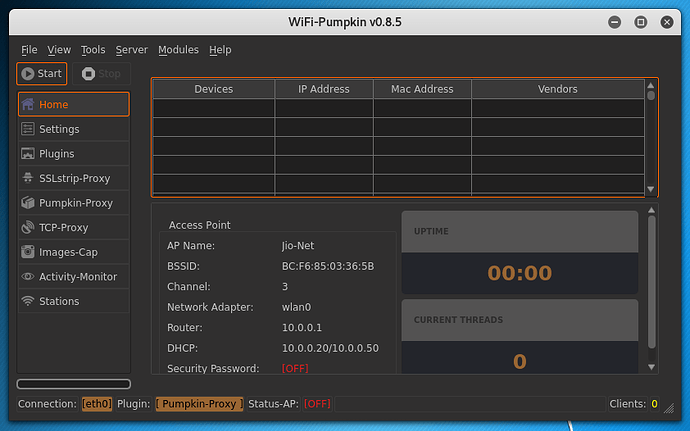Open Activity-Monitor eye icon tab
Screen dimensions: 690x431
(73, 276)
